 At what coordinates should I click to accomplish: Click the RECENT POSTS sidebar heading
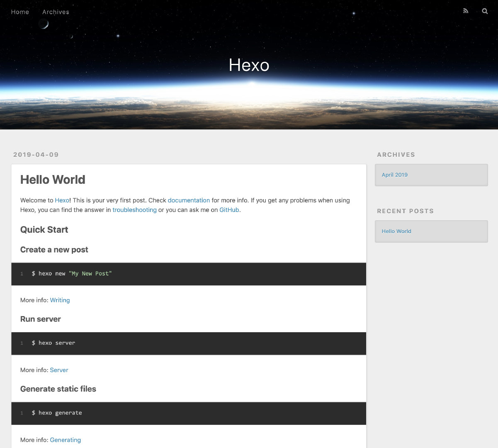coord(406,211)
